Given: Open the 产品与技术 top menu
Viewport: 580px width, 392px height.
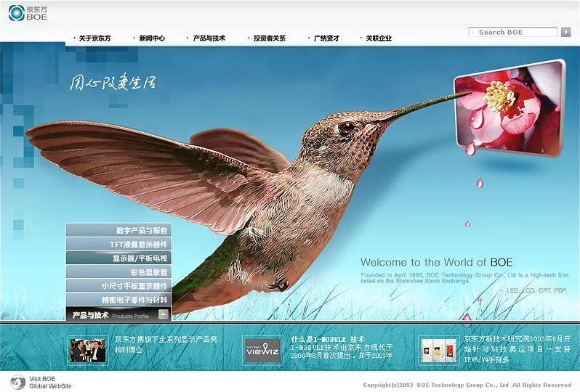Looking at the screenshot, I should pyautogui.click(x=209, y=38).
